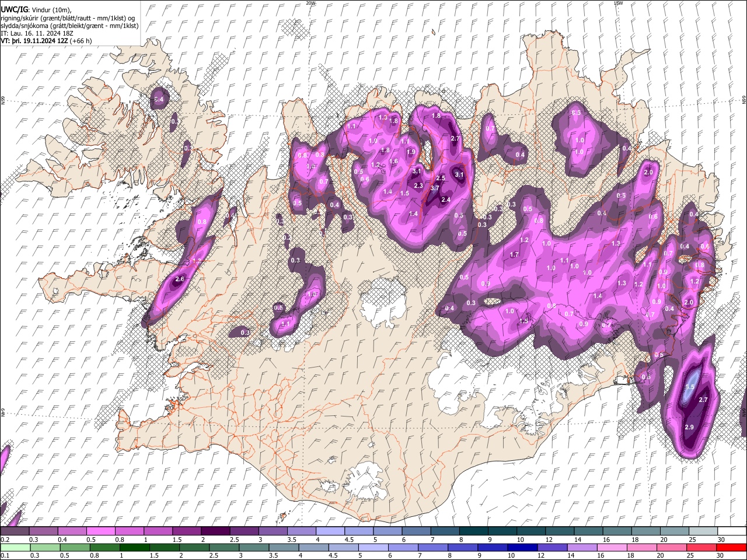Click the '(+66 h)' forecast offset text
The image size is (747, 560).
click(x=81, y=41)
